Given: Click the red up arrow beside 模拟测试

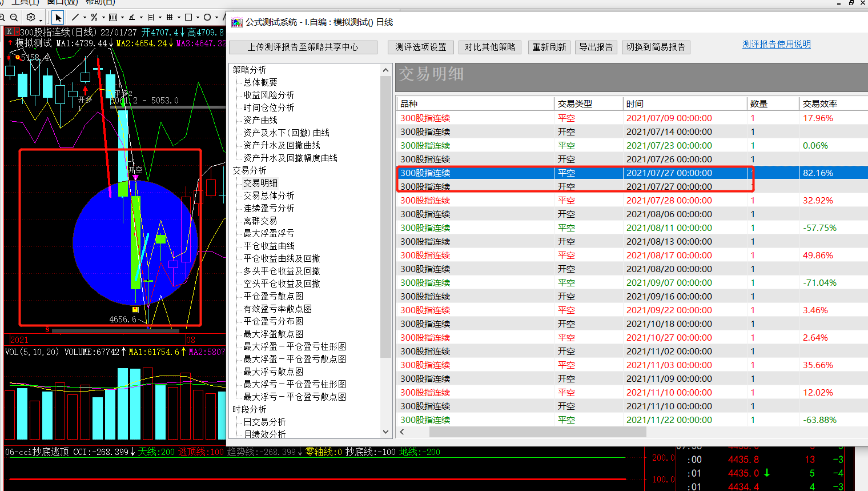Looking at the screenshot, I should [x=10, y=42].
